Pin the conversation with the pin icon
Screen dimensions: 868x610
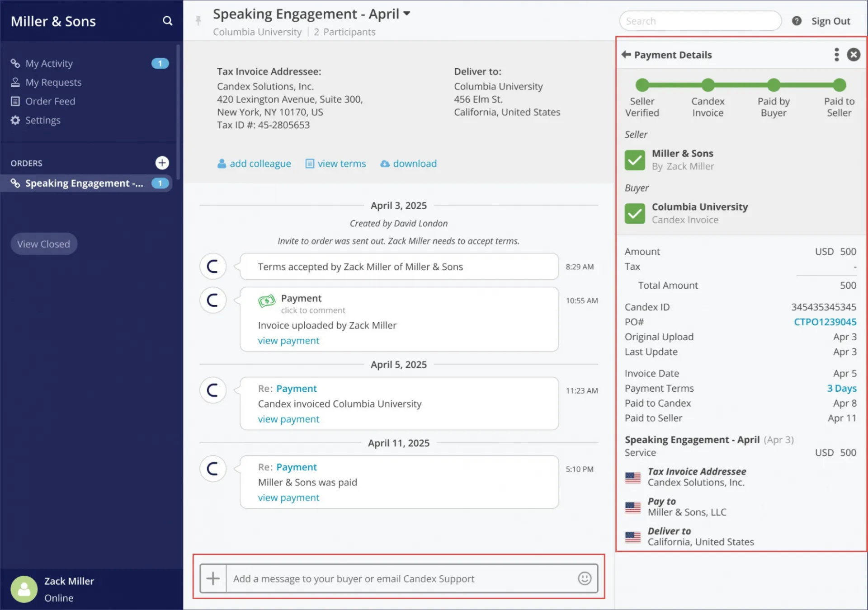click(x=198, y=20)
